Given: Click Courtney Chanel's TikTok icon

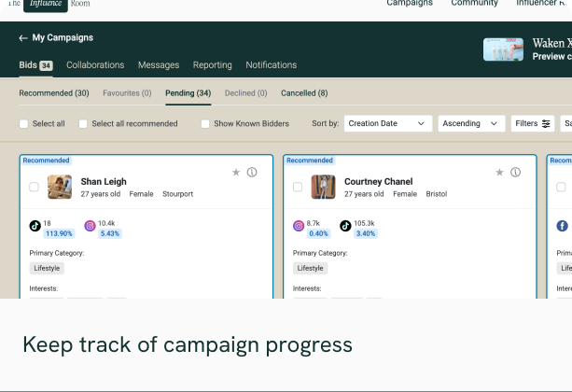Looking at the screenshot, I should pos(345,225).
